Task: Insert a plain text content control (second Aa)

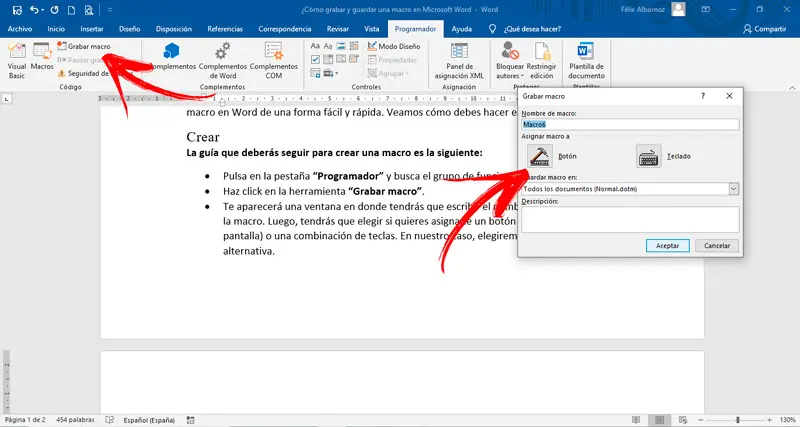Action: (x=328, y=46)
